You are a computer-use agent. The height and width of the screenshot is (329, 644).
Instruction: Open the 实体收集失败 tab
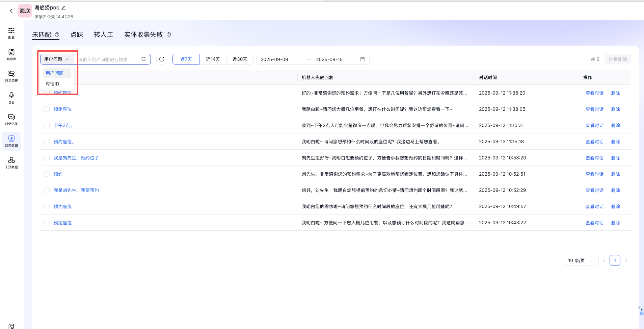click(x=143, y=34)
